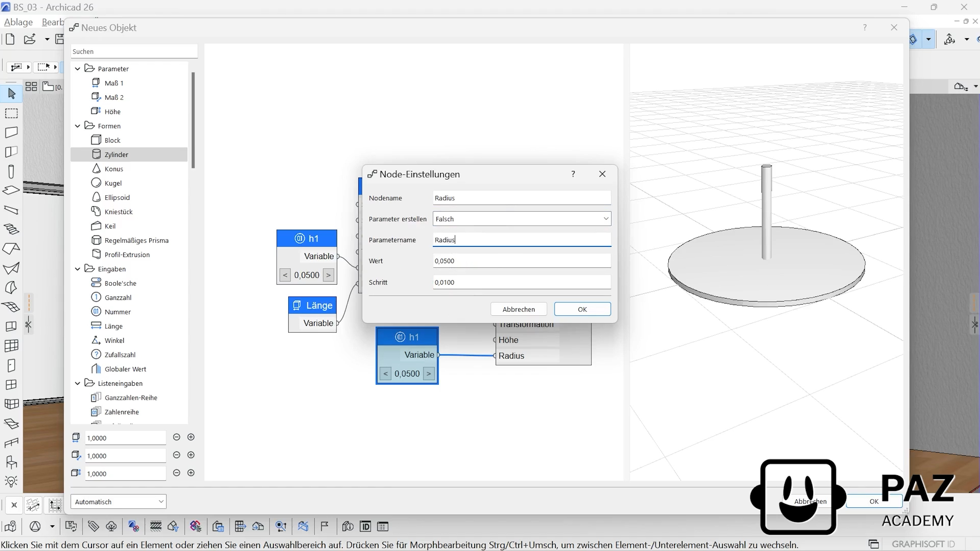Viewport: 980px width, 551px height.
Task: Add the Block shape node
Action: click(x=112, y=140)
